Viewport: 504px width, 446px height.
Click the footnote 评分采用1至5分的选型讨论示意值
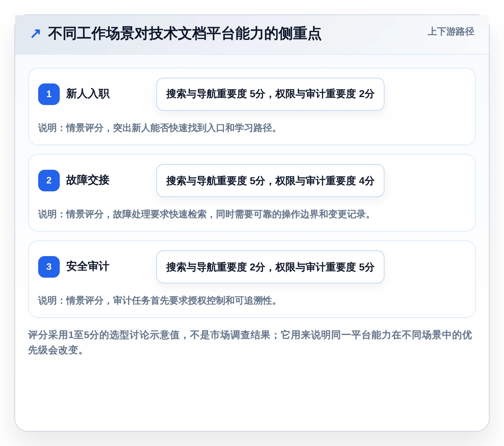(x=250, y=342)
